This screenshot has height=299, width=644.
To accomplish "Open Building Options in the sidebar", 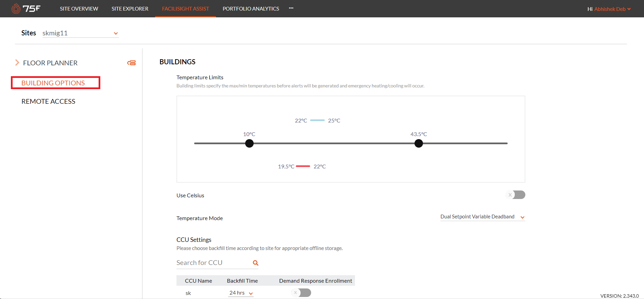I will [x=53, y=83].
